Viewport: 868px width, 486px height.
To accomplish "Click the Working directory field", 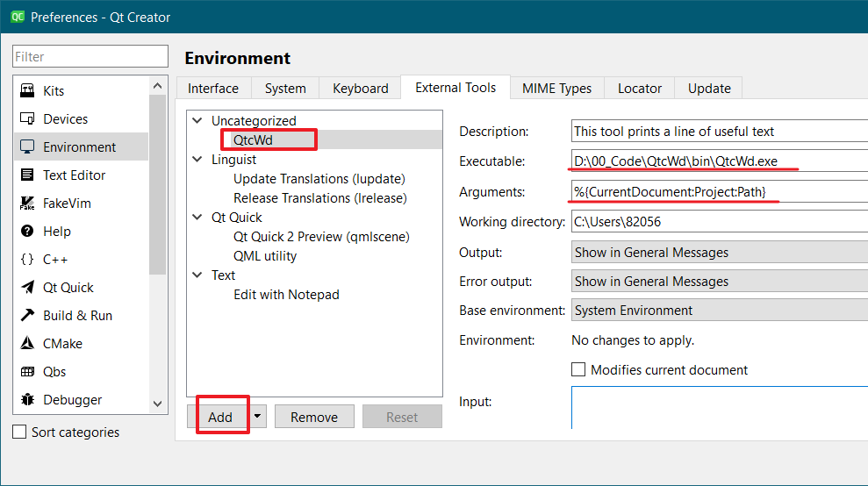I will tap(719, 221).
